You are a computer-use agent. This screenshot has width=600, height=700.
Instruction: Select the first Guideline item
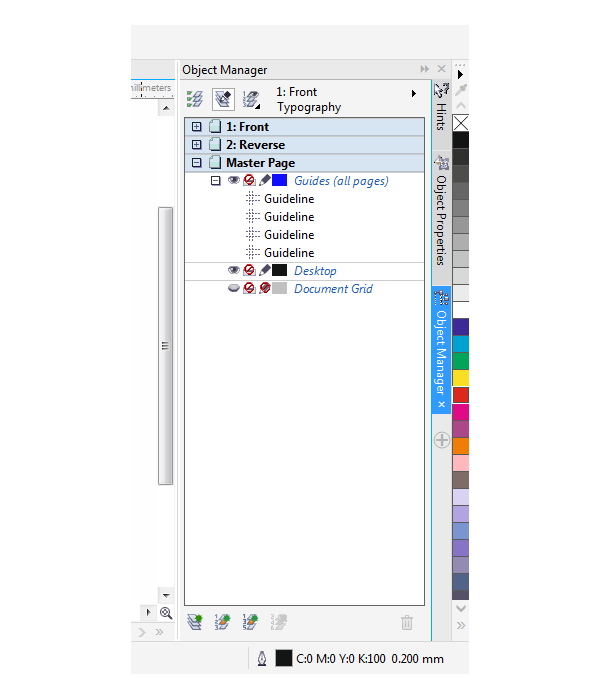coord(289,199)
